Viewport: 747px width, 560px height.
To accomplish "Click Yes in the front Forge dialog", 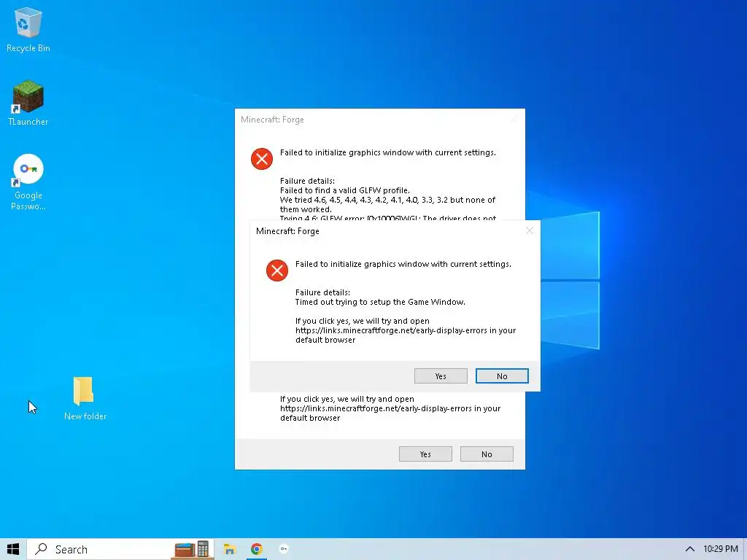I will pos(441,376).
